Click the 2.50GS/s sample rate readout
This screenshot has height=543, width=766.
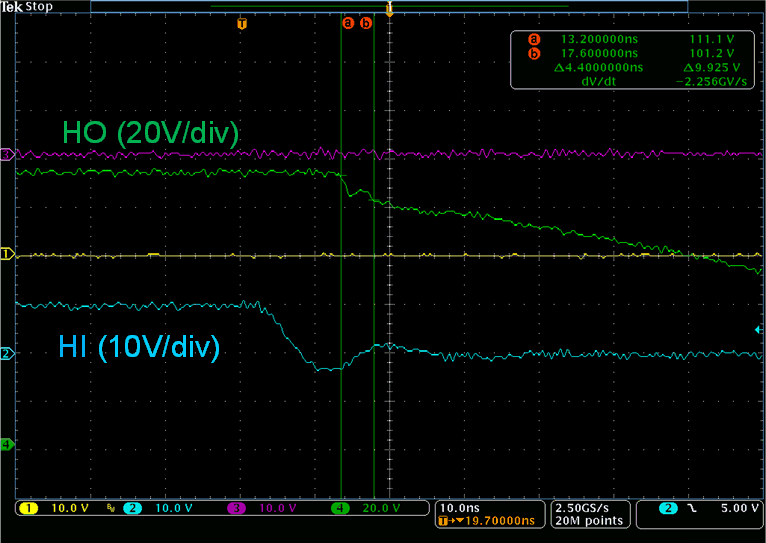[x=582, y=508]
